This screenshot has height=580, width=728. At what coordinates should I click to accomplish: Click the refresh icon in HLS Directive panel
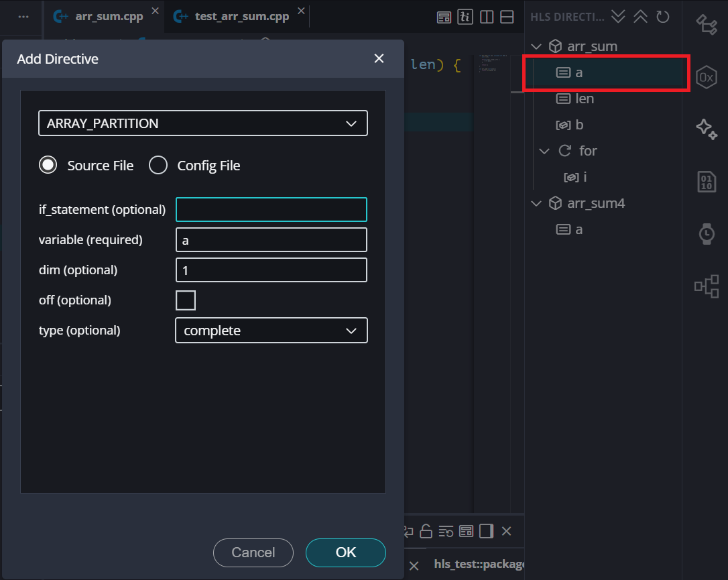point(662,17)
